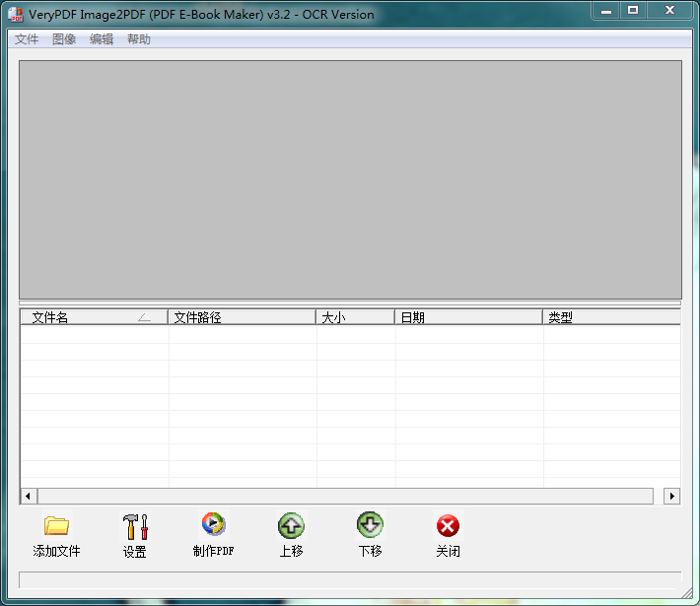Click the red X Close icon (关闭)
This screenshot has width=700, height=606.
[448, 525]
